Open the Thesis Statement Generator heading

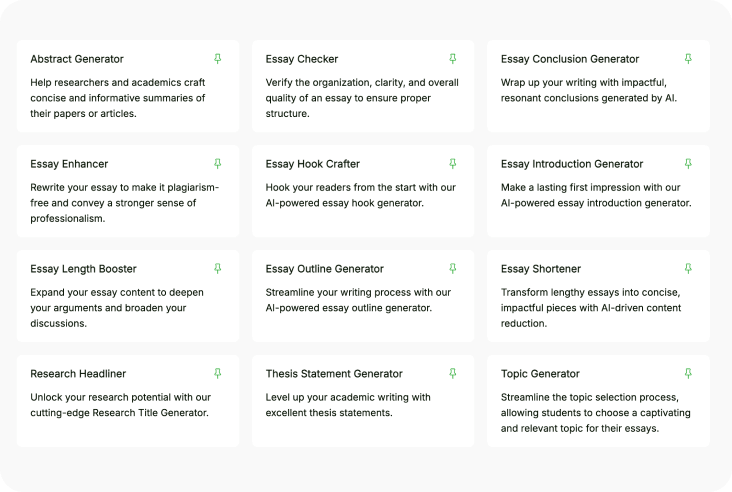pos(334,374)
